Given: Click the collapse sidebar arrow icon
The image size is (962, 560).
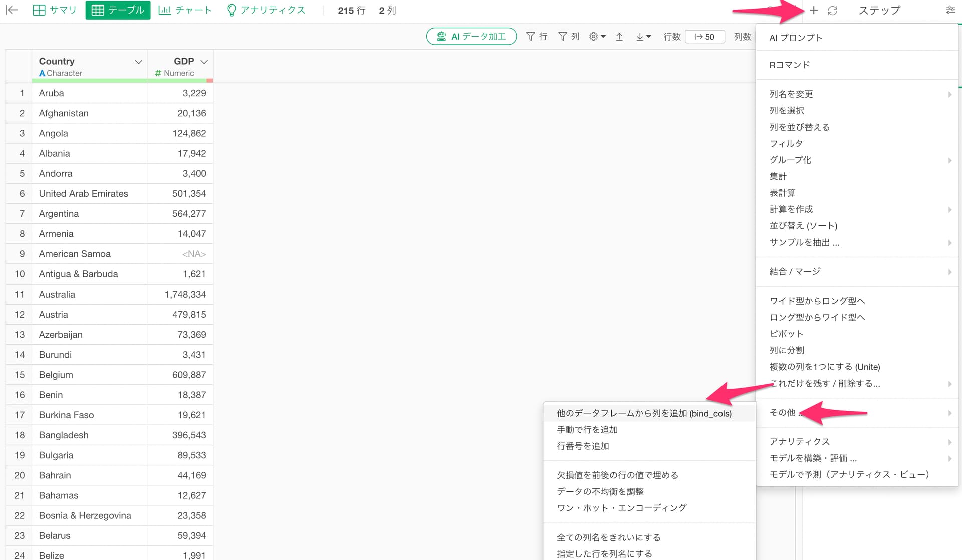Looking at the screenshot, I should (12, 10).
